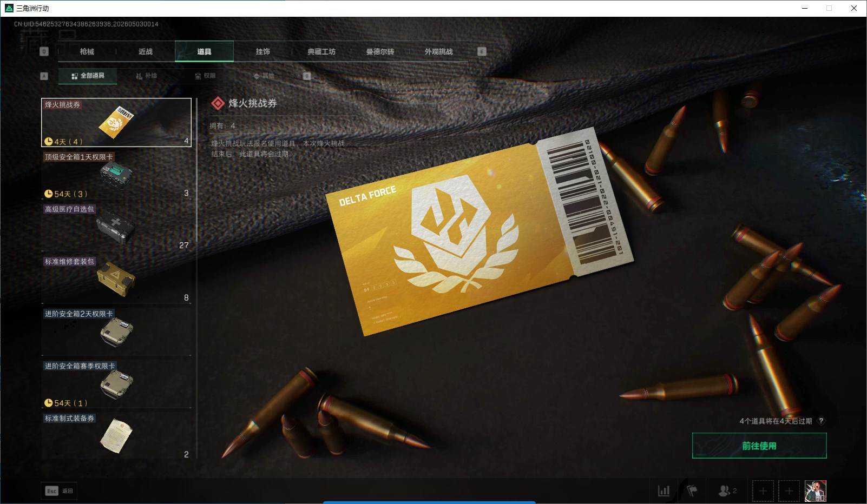This screenshot has width=867, height=504.
Task: Switch to the 近战 tab
Action: 145,51
